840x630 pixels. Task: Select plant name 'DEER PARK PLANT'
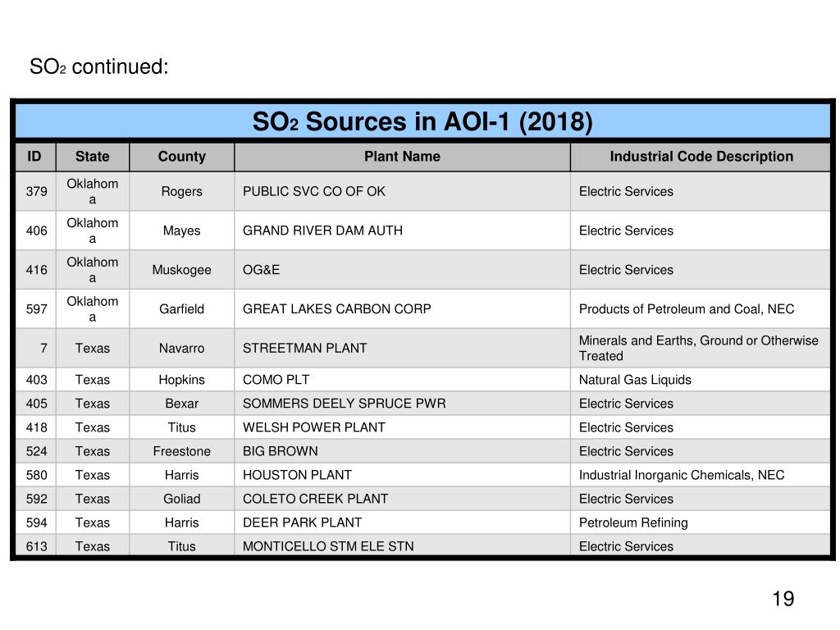[x=302, y=523]
